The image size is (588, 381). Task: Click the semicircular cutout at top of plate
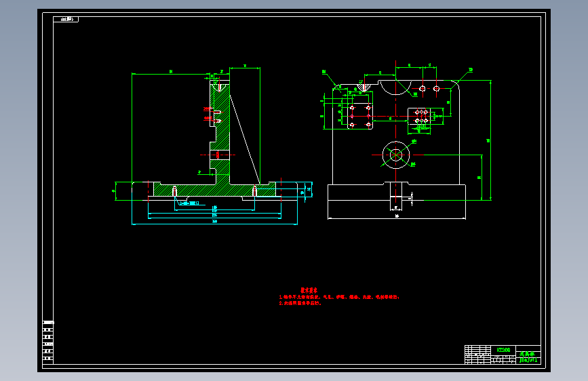tap(395, 87)
